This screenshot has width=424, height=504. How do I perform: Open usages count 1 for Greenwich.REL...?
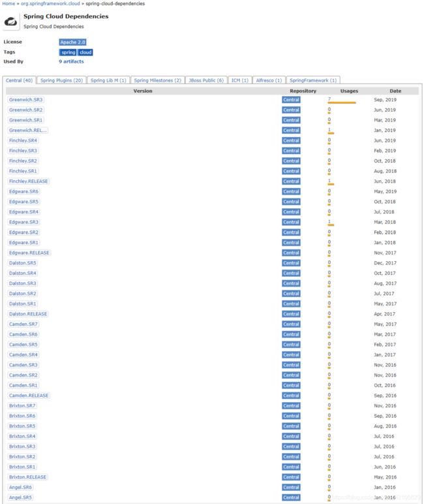coord(329,130)
